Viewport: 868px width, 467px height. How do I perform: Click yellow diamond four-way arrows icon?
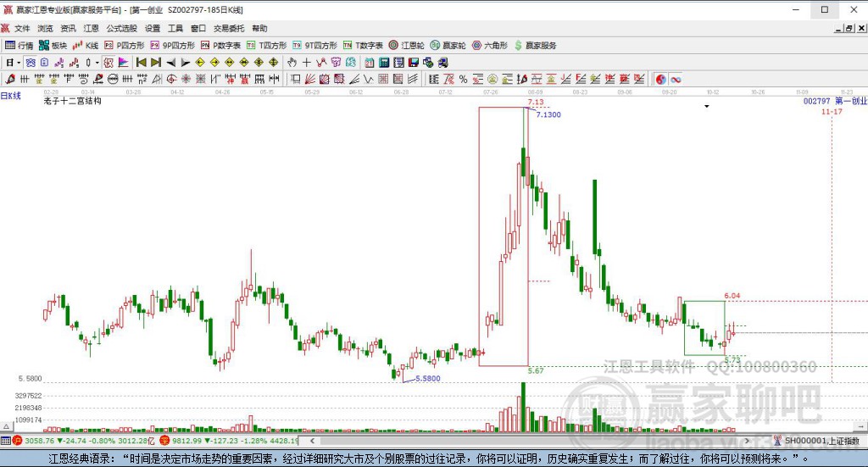click(274, 63)
